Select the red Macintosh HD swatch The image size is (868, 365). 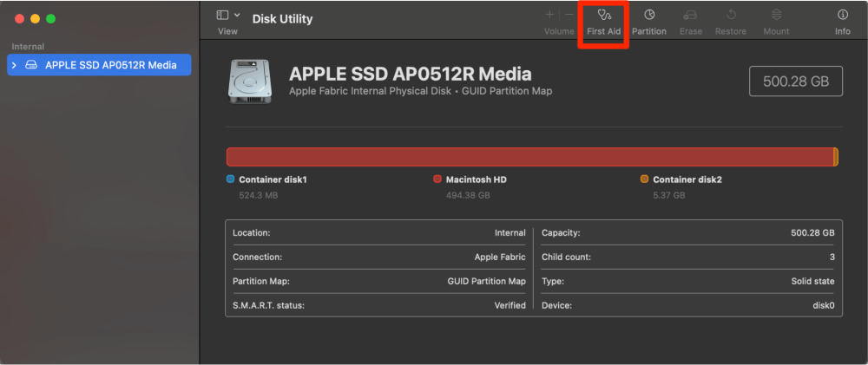point(437,179)
